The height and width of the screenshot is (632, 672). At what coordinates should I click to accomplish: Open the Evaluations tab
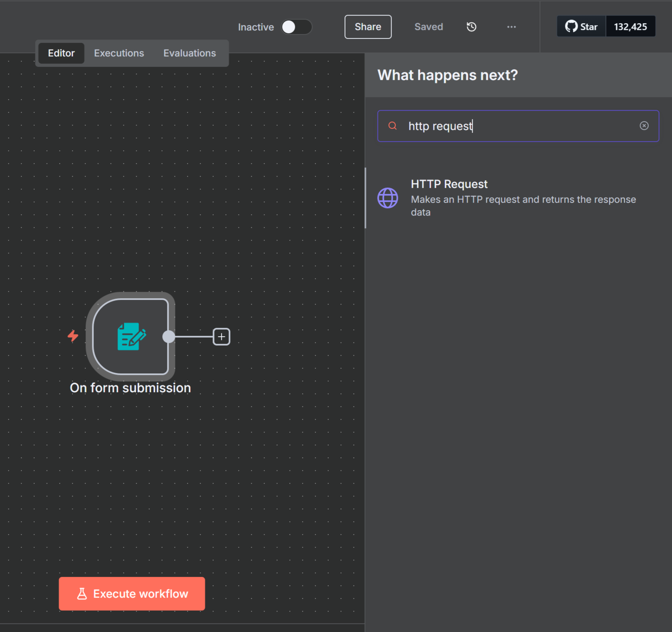(x=189, y=53)
